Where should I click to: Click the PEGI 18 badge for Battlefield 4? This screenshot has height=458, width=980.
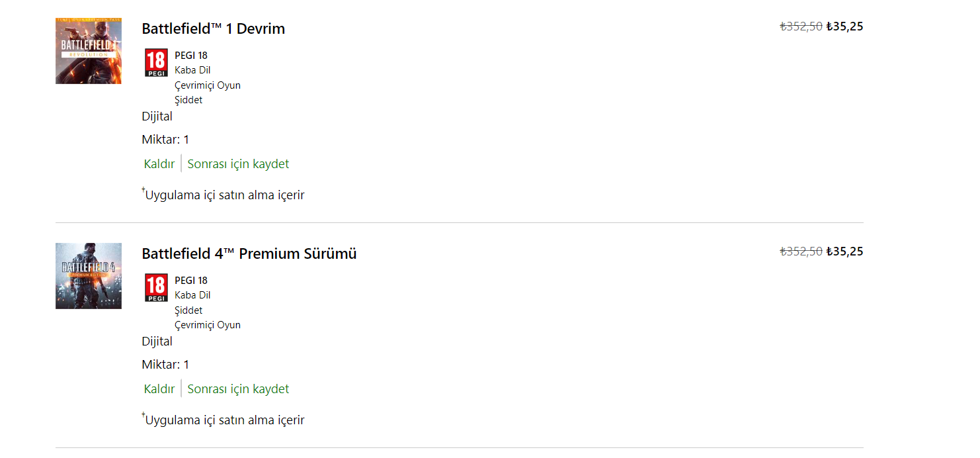(156, 288)
